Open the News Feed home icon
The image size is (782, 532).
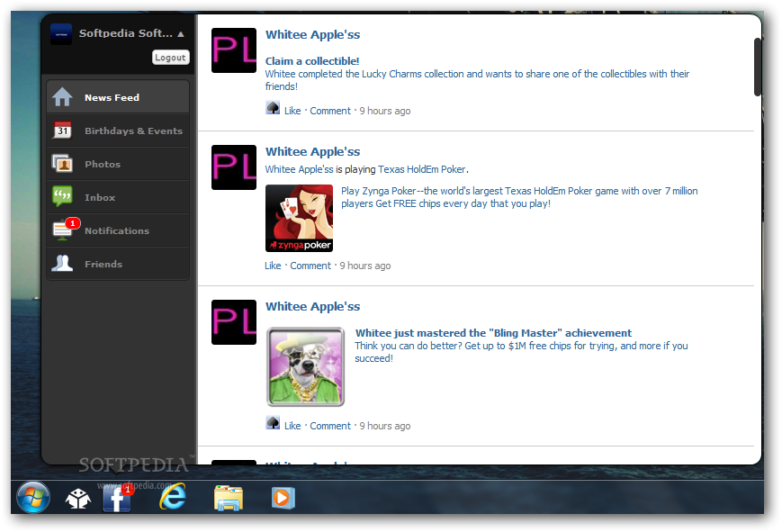[62, 97]
